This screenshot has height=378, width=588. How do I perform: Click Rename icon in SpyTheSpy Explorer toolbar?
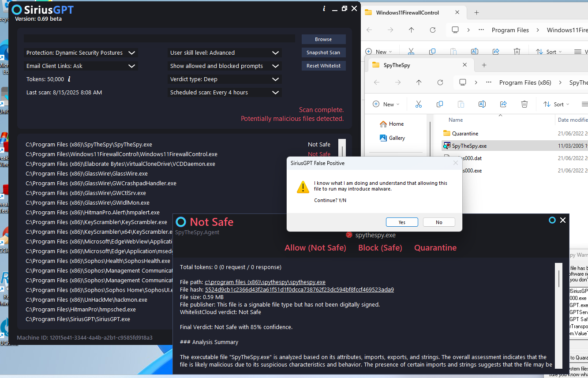482,105
